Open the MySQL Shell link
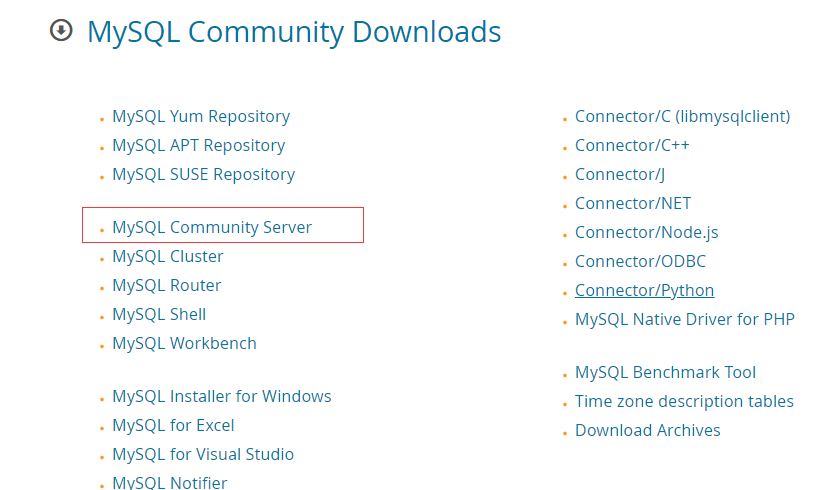Image resolution: width=833 pixels, height=490 pixels. [159, 315]
